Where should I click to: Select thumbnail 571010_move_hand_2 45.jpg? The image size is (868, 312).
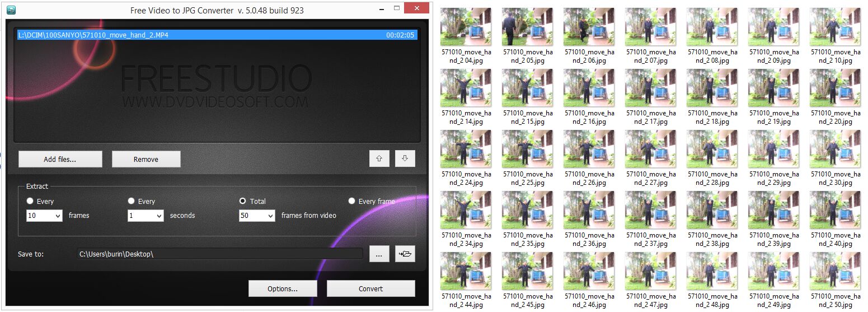pos(528,271)
